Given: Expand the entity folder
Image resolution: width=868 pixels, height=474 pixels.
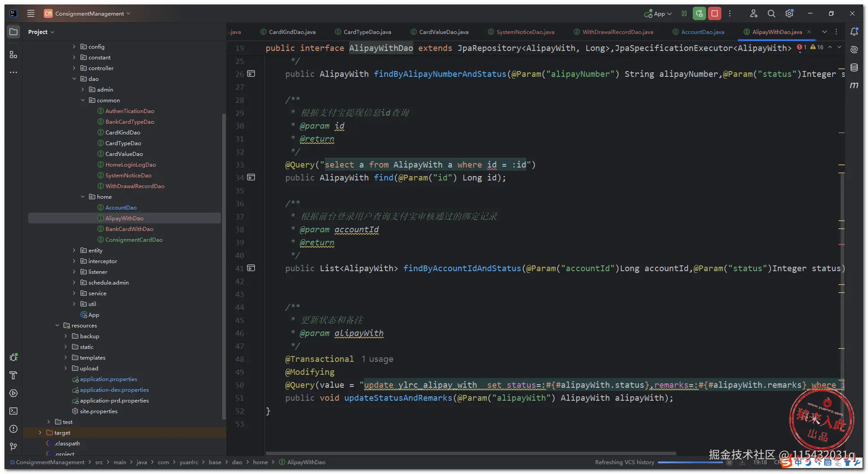Looking at the screenshot, I should (74, 250).
